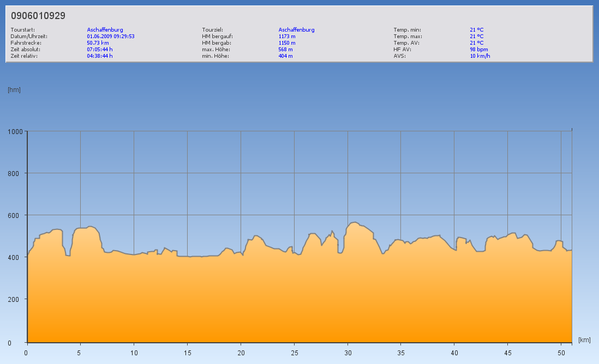The height and width of the screenshot is (364, 599).
Task: Click the 600 tick on the height axis
Action: 15,215
